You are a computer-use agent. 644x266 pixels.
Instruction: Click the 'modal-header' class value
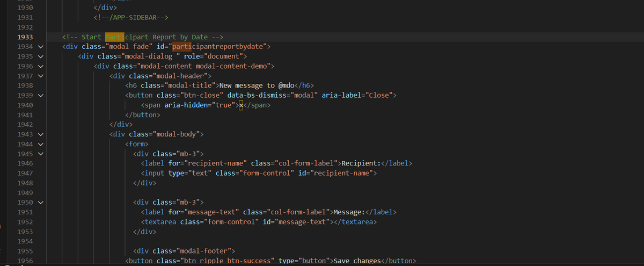pos(180,76)
